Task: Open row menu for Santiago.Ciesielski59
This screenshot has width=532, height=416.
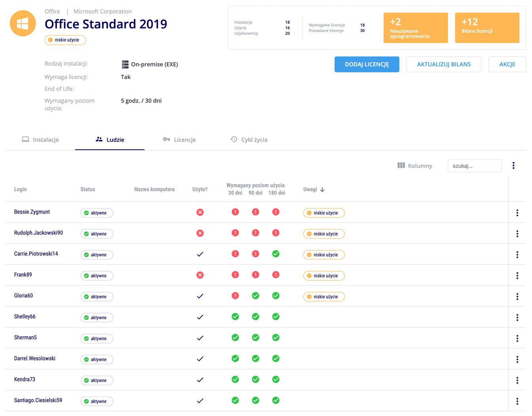Action: click(517, 402)
